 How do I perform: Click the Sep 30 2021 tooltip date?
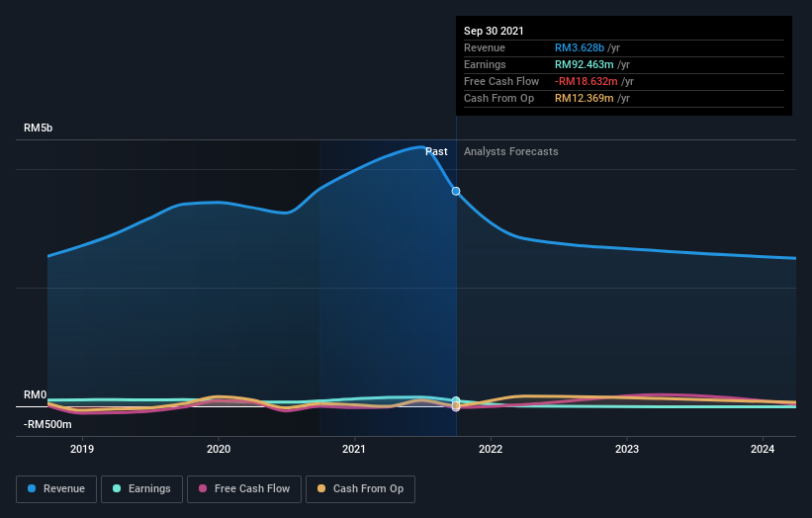click(x=494, y=31)
